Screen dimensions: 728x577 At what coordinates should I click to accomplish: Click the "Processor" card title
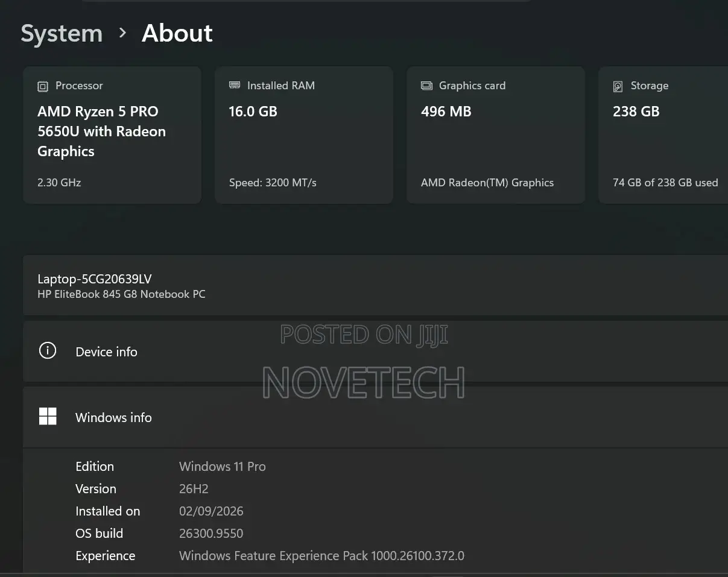(79, 86)
